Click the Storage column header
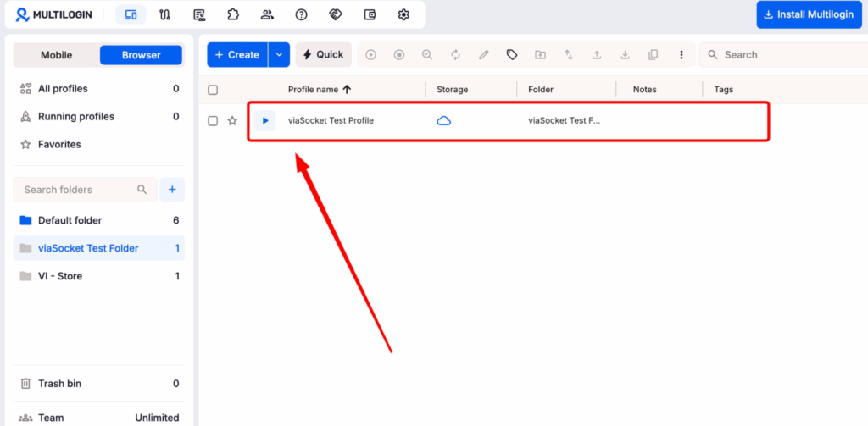Screen dimensions: 868x426 click(453, 90)
